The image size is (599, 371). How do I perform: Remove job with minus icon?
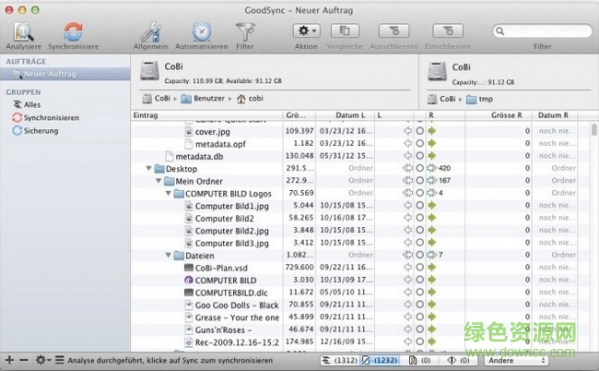click(24, 360)
